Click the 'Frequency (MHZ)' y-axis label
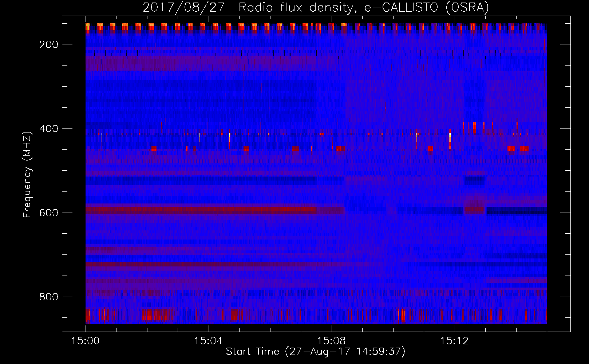 (27, 174)
